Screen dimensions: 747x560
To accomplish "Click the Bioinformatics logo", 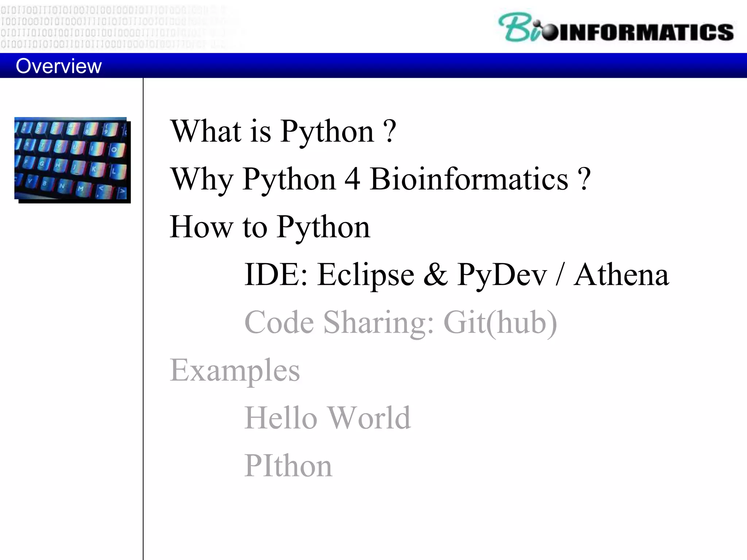I will (616, 27).
